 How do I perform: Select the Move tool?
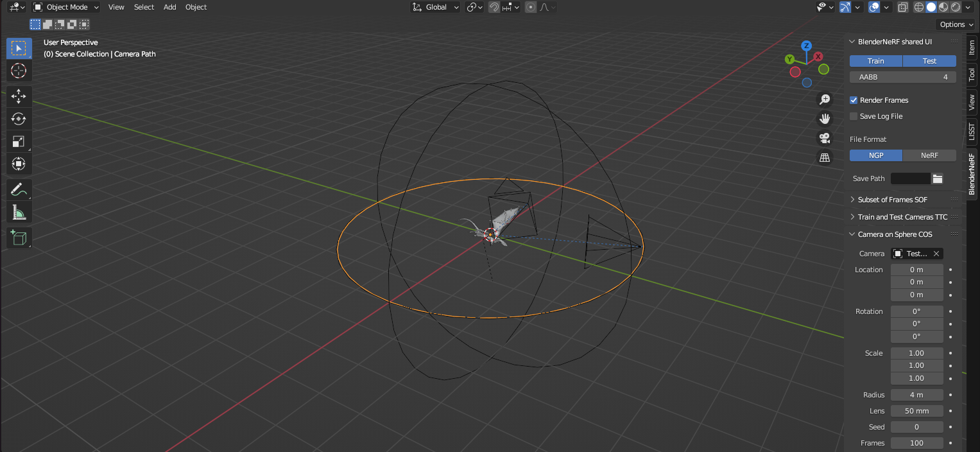[x=19, y=96]
